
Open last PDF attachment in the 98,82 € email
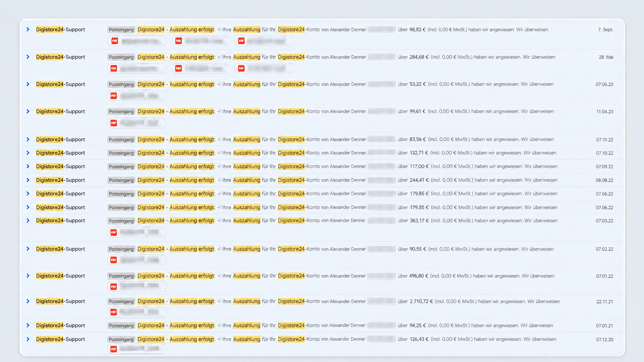(x=264, y=41)
